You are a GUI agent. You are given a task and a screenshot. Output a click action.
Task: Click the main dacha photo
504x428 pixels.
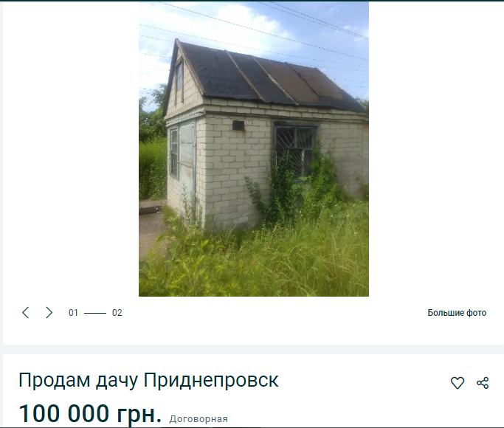point(254,149)
